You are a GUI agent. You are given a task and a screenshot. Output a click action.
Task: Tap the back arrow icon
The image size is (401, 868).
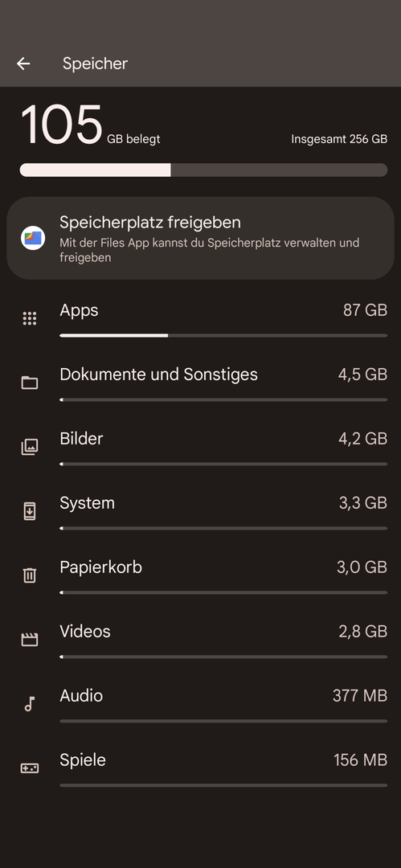(23, 63)
